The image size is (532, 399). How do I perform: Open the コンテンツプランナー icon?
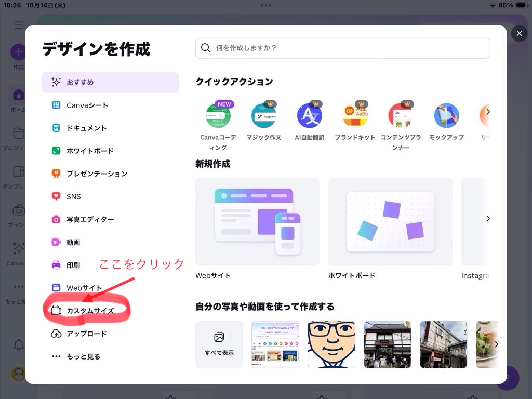click(x=401, y=116)
